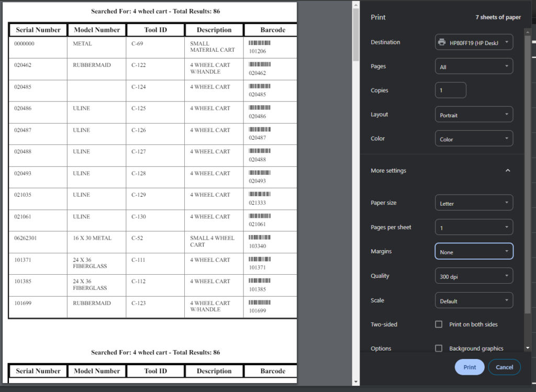Enable Print on both sides checkbox
This screenshot has height=392, width=536.
point(439,324)
